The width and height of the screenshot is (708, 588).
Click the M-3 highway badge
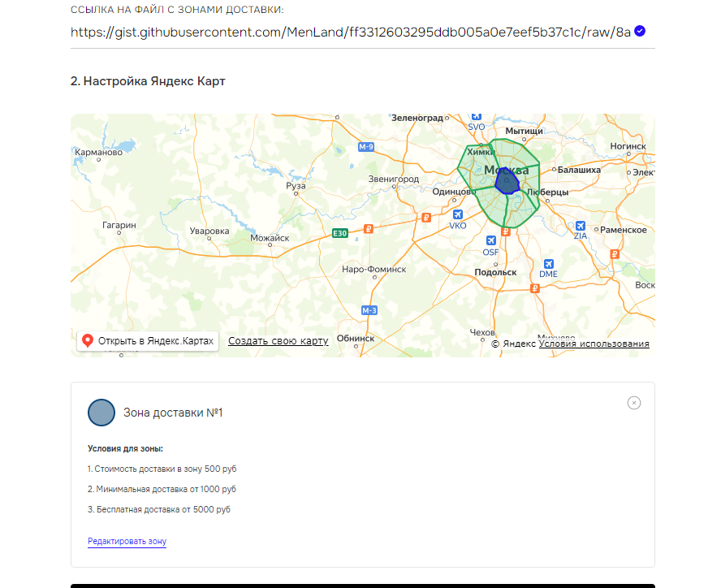(369, 310)
